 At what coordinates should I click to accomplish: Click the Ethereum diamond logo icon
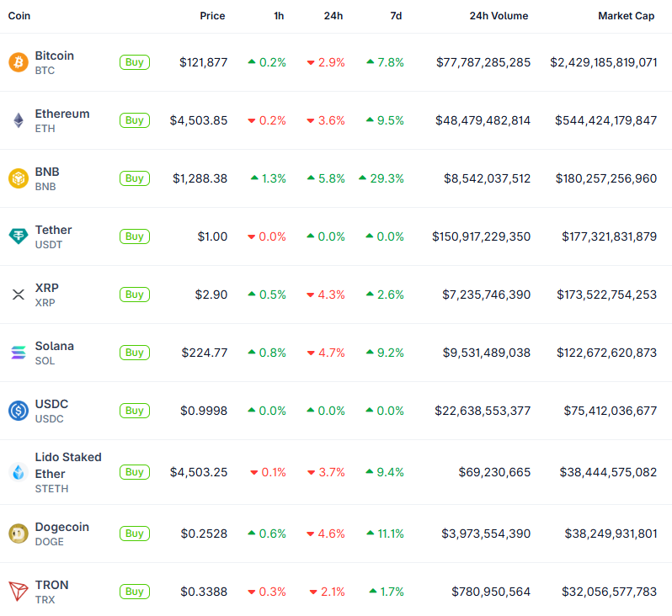(x=18, y=120)
